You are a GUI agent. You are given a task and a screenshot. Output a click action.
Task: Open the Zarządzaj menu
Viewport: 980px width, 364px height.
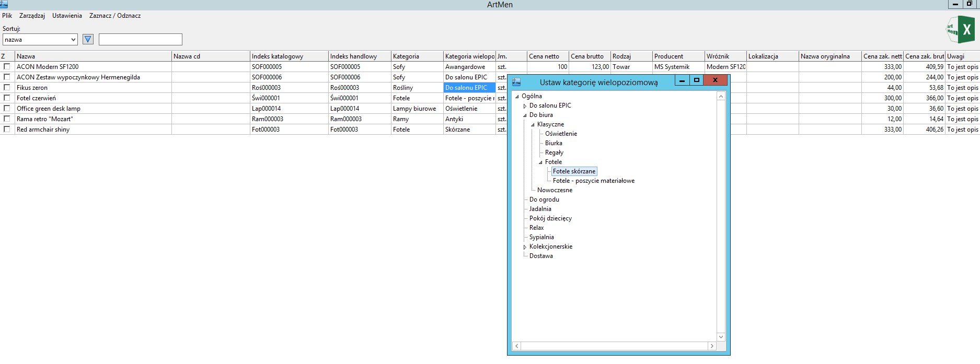[32, 16]
